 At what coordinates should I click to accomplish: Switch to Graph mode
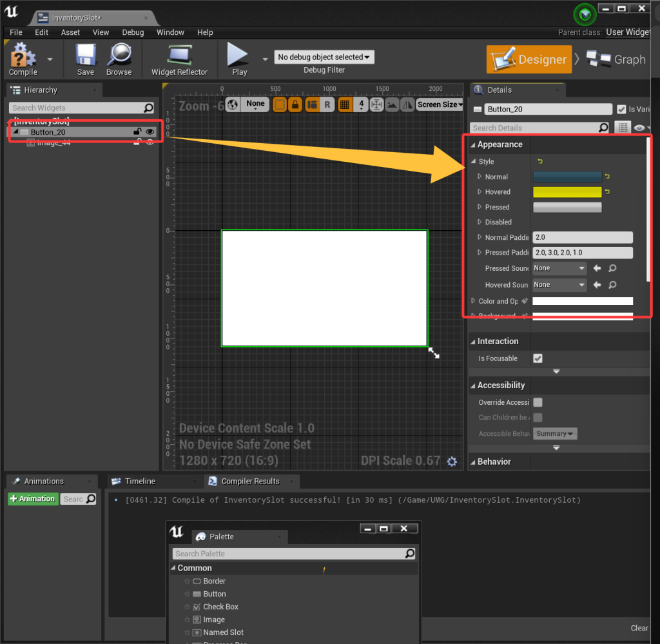(x=617, y=59)
